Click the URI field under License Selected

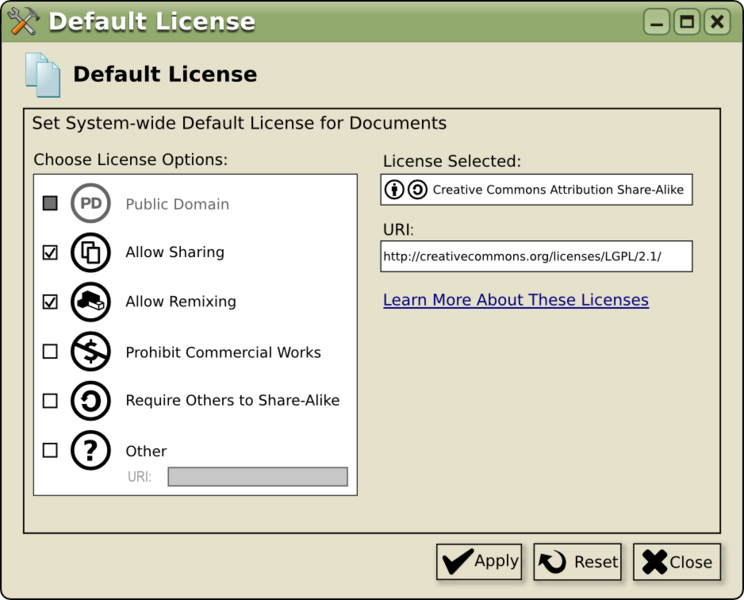(536, 256)
